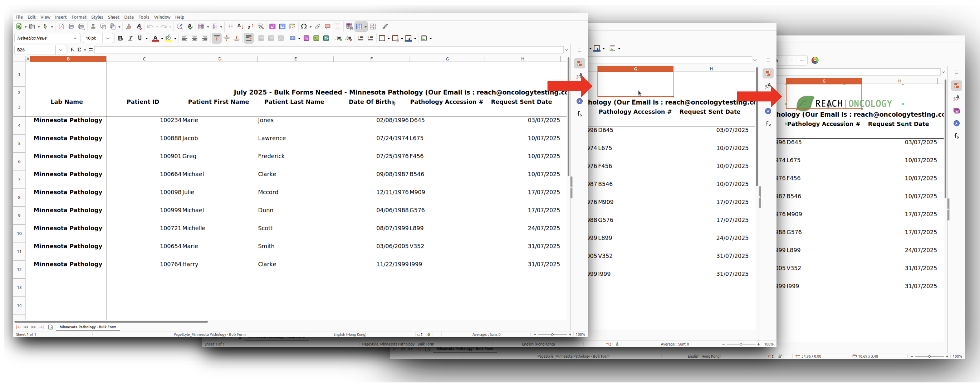Image resolution: width=980 pixels, height=386 pixels.
Task: Toggle Center Vertically alignment
Action: [x=226, y=38]
